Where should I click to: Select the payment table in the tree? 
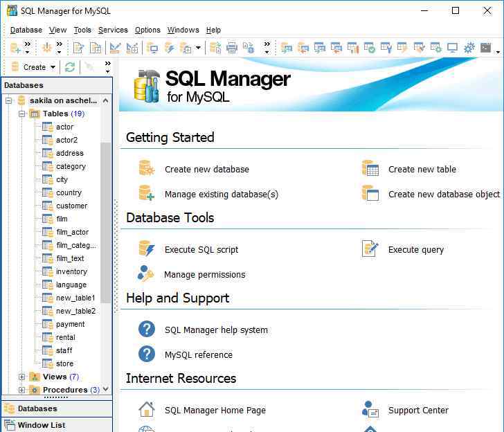click(71, 324)
